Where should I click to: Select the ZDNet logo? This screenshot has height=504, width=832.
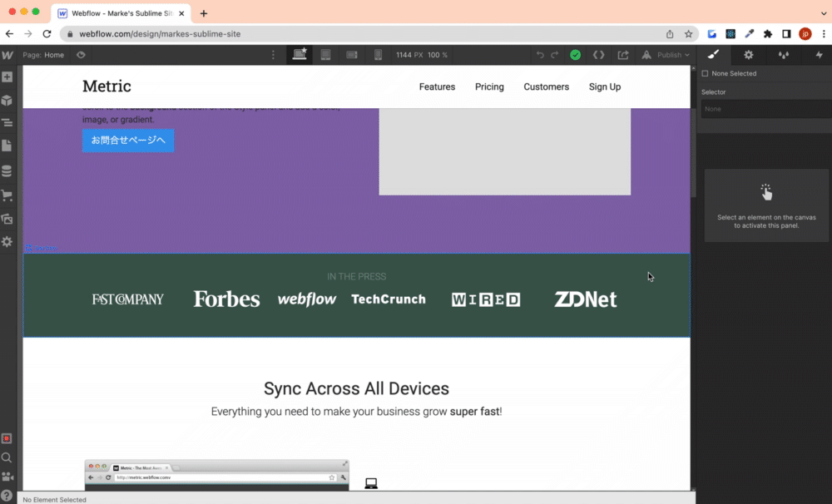point(585,299)
